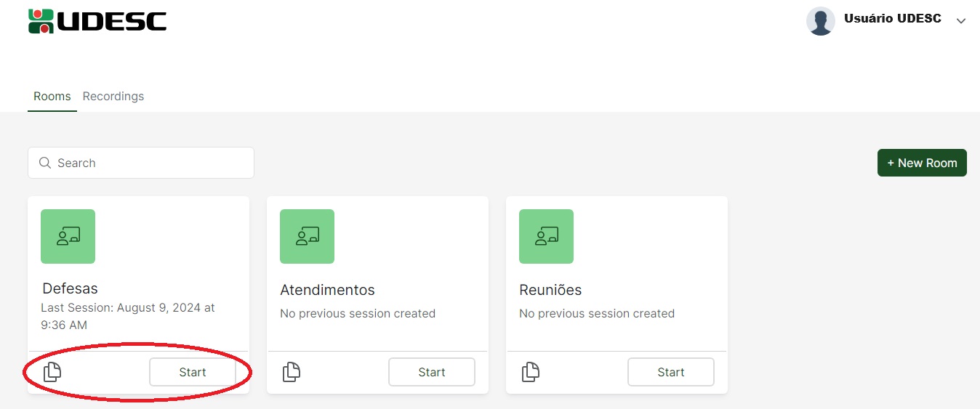Switch to the Recordings tab

pos(113,96)
